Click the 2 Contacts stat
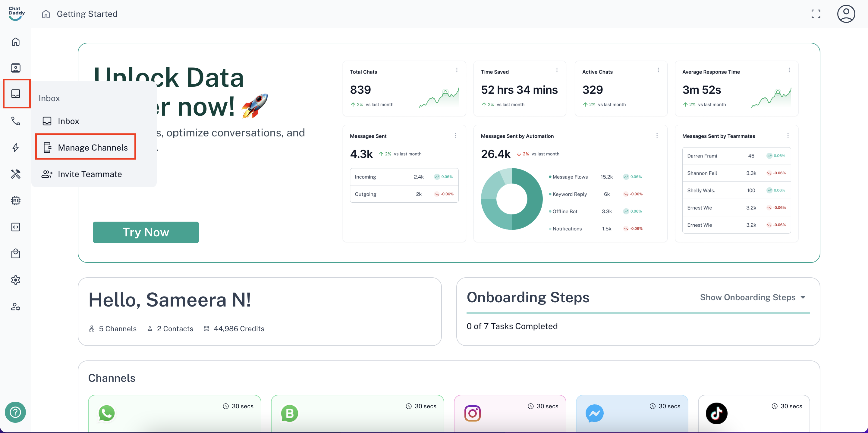The width and height of the screenshot is (868, 433). click(170, 328)
